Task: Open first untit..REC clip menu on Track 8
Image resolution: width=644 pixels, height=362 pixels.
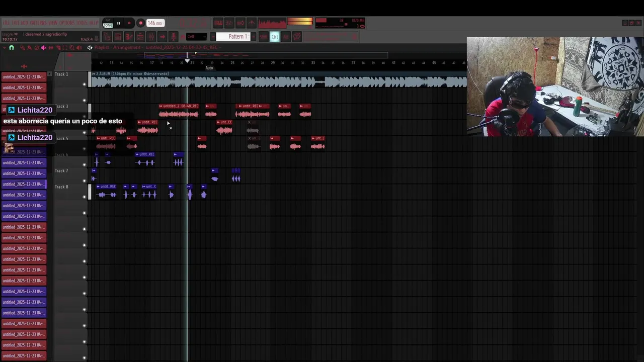Action: point(98,187)
